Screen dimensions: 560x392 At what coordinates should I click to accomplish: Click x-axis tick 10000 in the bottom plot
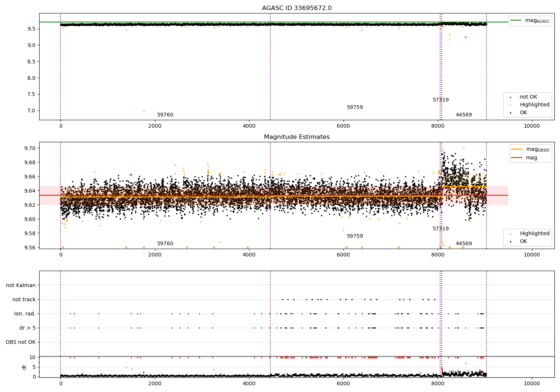532,383
